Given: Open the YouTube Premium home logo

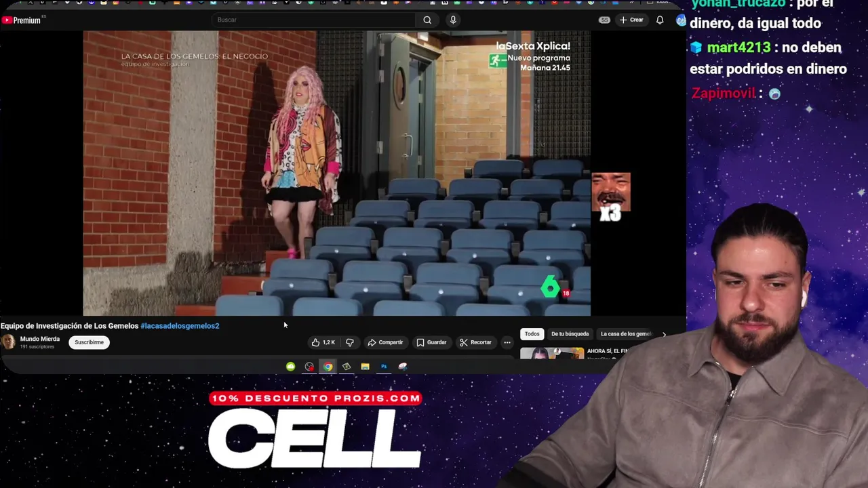Looking at the screenshot, I should point(21,20).
